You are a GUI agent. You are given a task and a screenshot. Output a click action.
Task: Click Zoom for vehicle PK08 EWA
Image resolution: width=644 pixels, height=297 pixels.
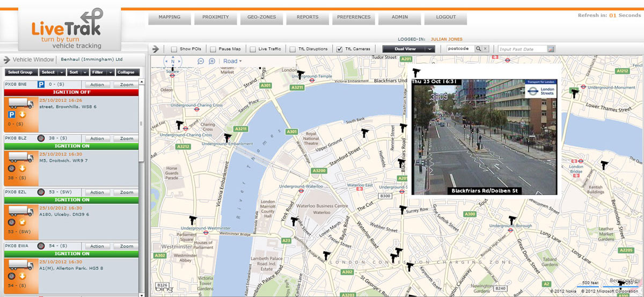pyautogui.click(x=127, y=247)
